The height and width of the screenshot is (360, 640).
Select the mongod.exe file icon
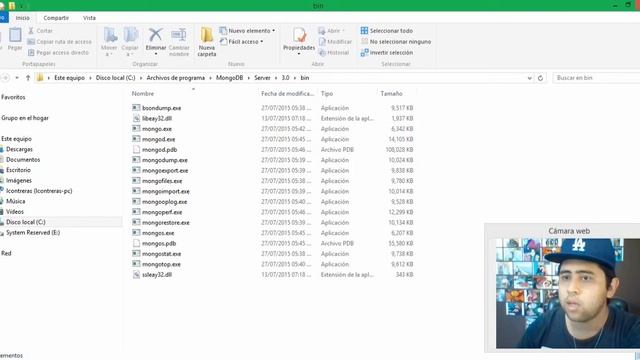[x=136, y=139]
